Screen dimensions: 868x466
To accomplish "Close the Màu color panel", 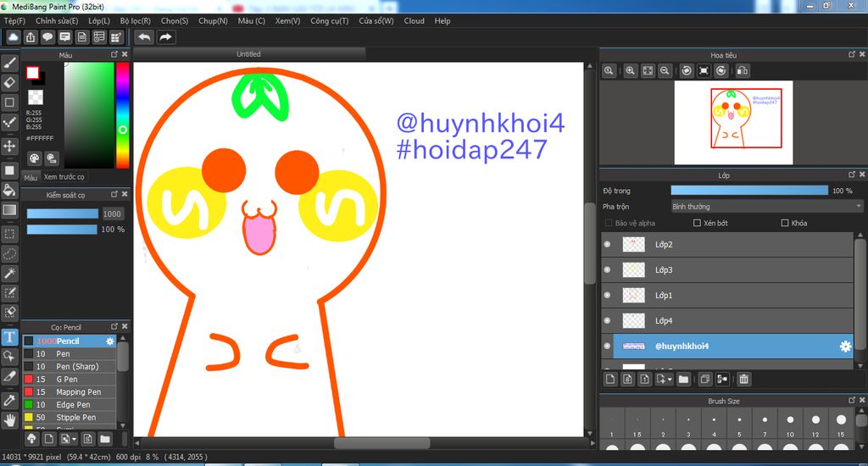I will [125, 54].
